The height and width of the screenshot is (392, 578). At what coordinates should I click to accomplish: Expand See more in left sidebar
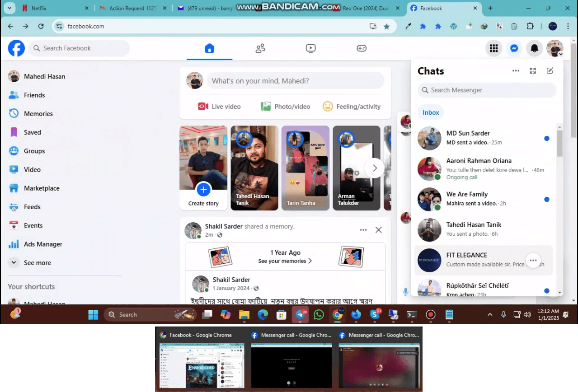click(37, 263)
